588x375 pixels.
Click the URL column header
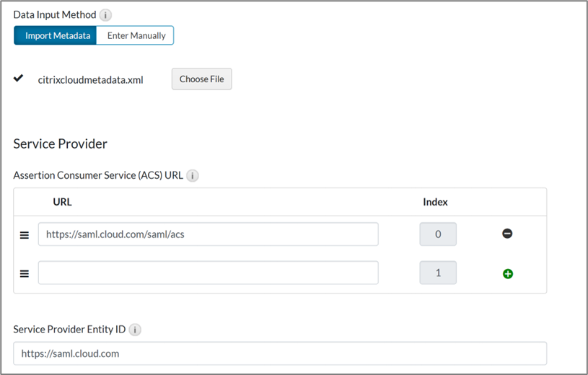(62, 202)
